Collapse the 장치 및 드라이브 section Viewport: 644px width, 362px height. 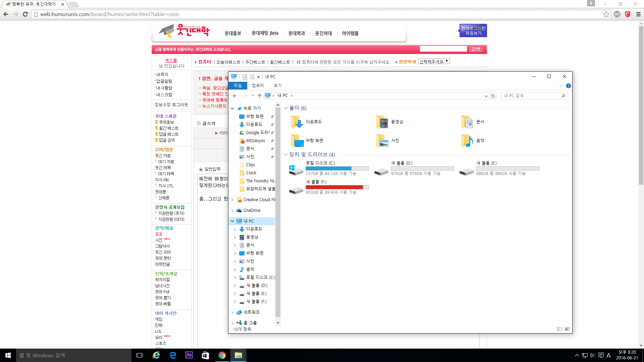[286, 155]
